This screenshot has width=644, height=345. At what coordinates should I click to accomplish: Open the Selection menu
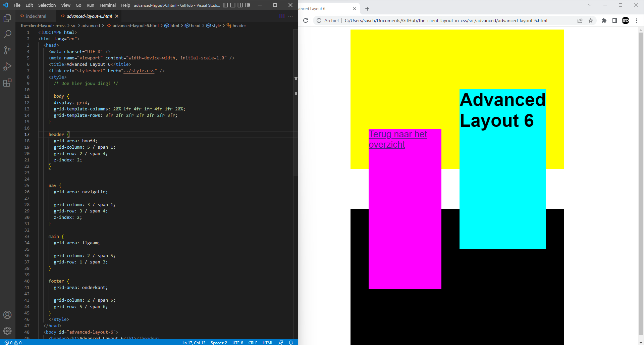(x=47, y=5)
